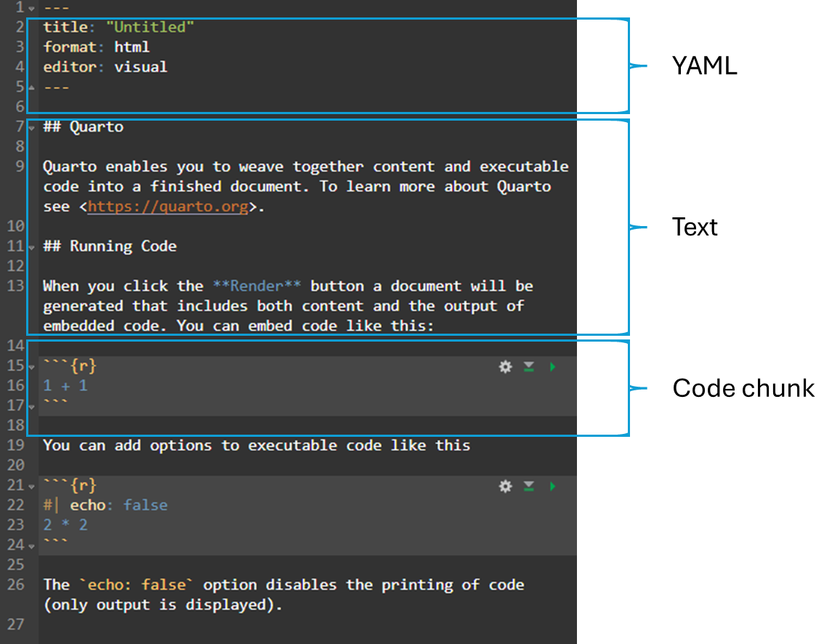Run all chunks above the 1 + 1 chunk
The width and height of the screenshot is (840, 644).
pos(529,367)
